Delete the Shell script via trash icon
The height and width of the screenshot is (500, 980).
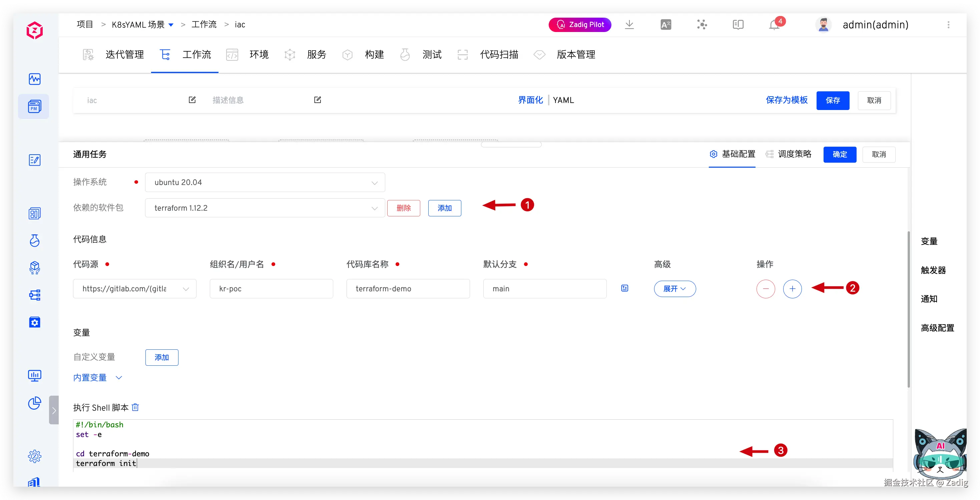[x=135, y=407]
